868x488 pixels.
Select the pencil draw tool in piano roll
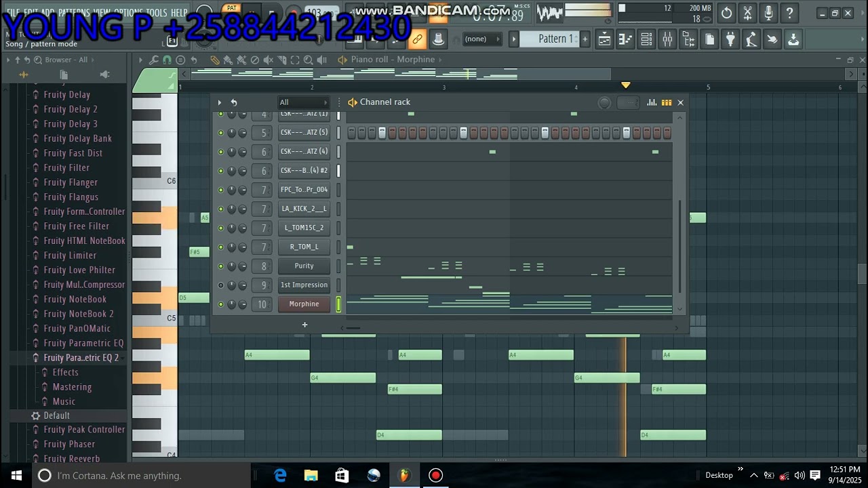click(x=215, y=60)
